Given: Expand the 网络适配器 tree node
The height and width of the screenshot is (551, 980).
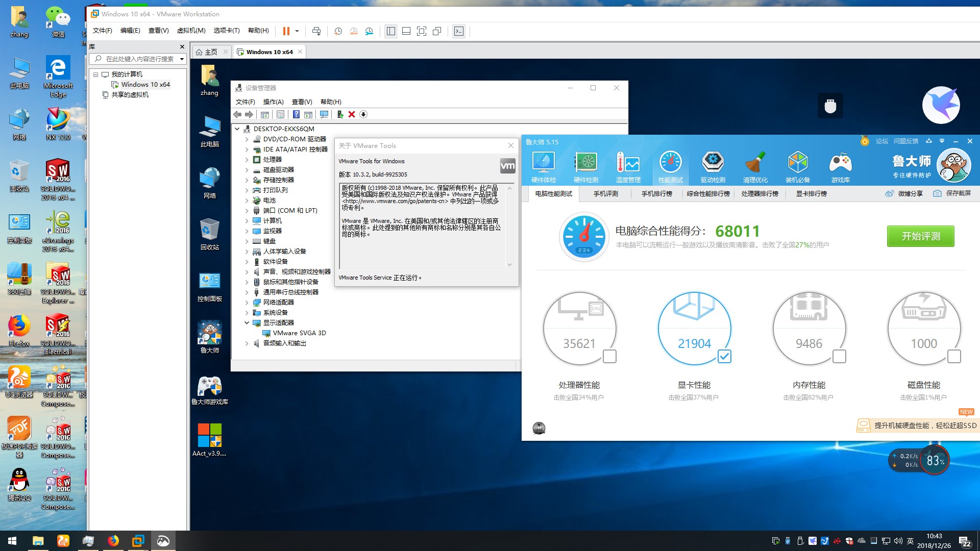Looking at the screenshot, I should click(247, 302).
